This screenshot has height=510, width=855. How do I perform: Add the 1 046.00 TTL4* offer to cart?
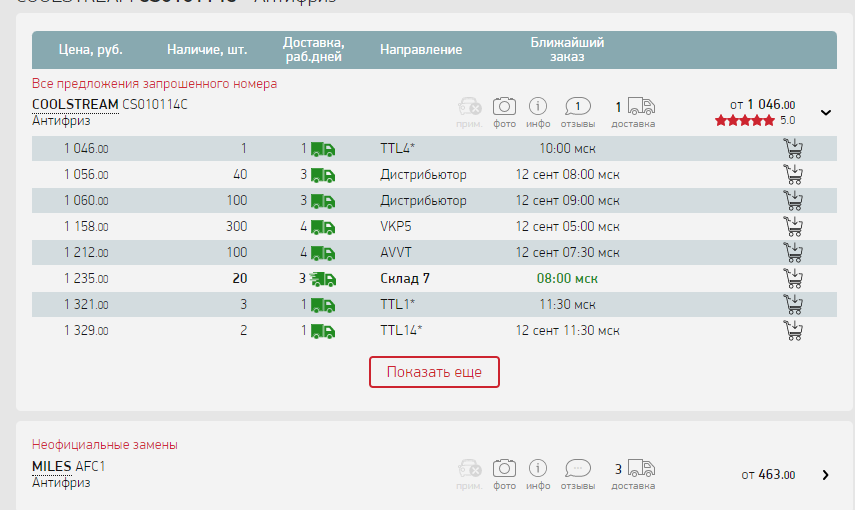pos(793,148)
